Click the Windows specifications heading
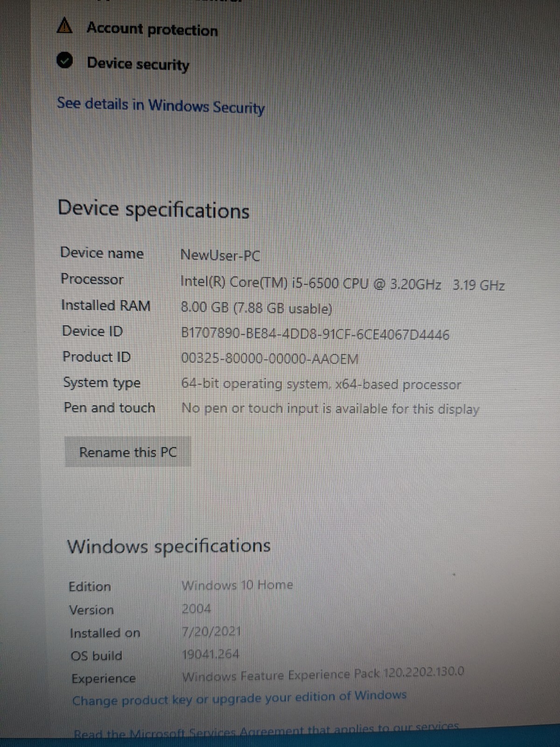Screen dimensions: 560x747 [x=168, y=546]
